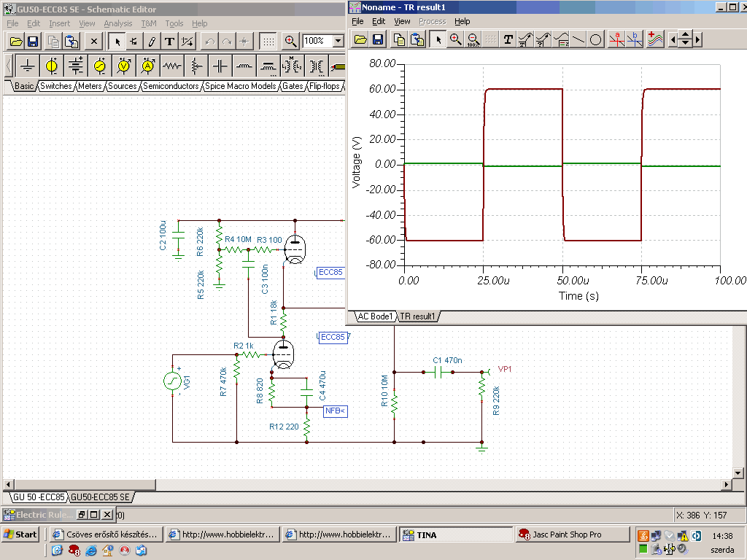Select the ammeter component icon
Screen dimensions: 747x560
coord(148,66)
